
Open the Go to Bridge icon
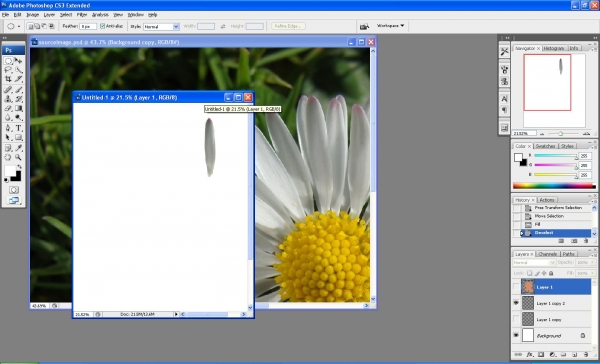(x=364, y=26)
